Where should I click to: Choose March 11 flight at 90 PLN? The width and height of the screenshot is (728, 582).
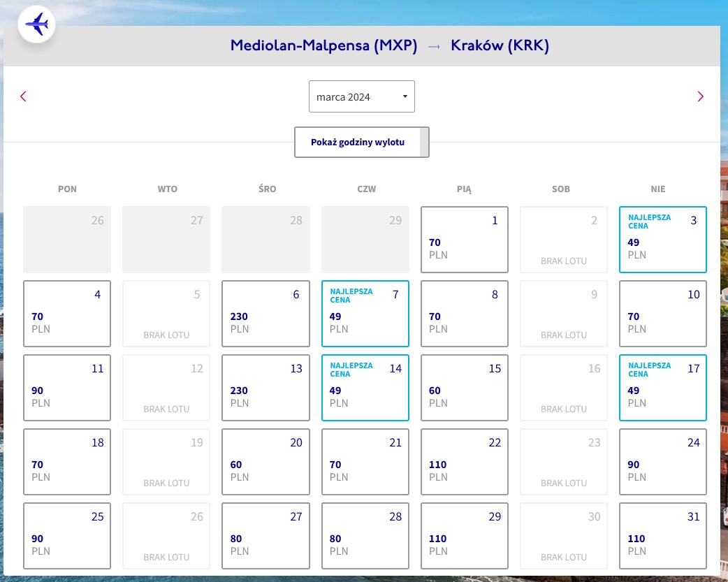pyautogui.click(x=67, y=388)
